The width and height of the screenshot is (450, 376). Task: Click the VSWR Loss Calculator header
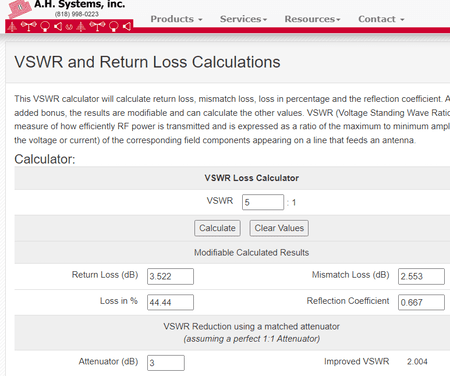pyautogui.click(x=252, y=178)
